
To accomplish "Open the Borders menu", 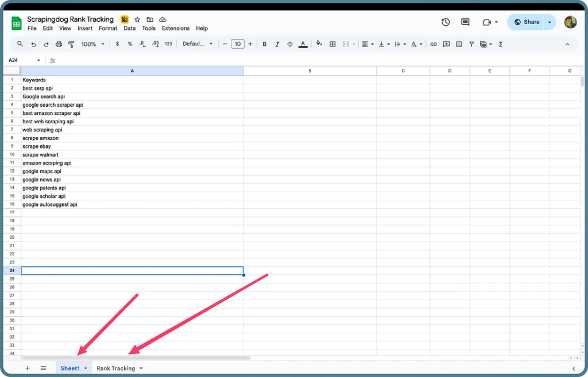I will [x=332, y=44].
